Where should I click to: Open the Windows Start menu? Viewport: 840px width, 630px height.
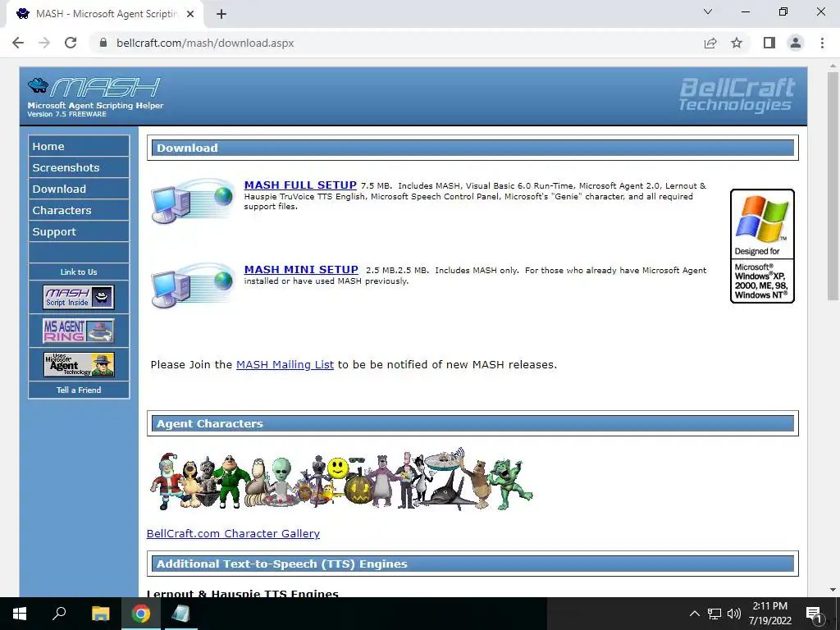pos(20,614)
